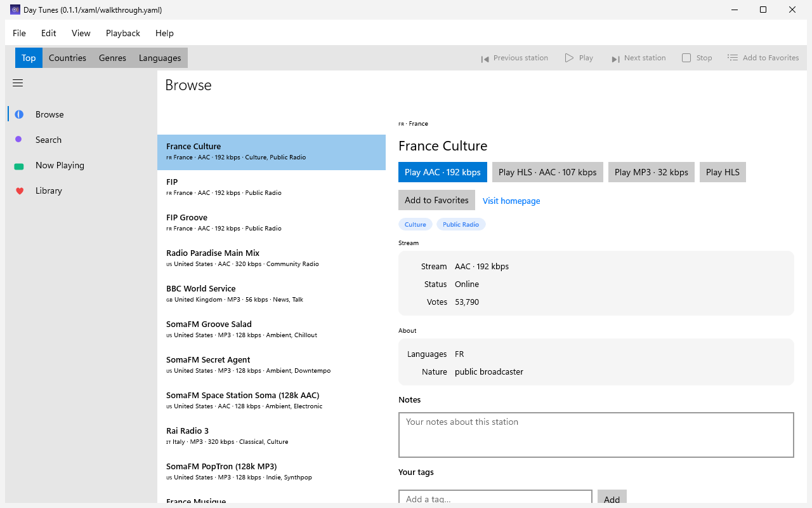Select BBC World Service station
The height and width of the screenshot is (508, 812).
(272, 295)
